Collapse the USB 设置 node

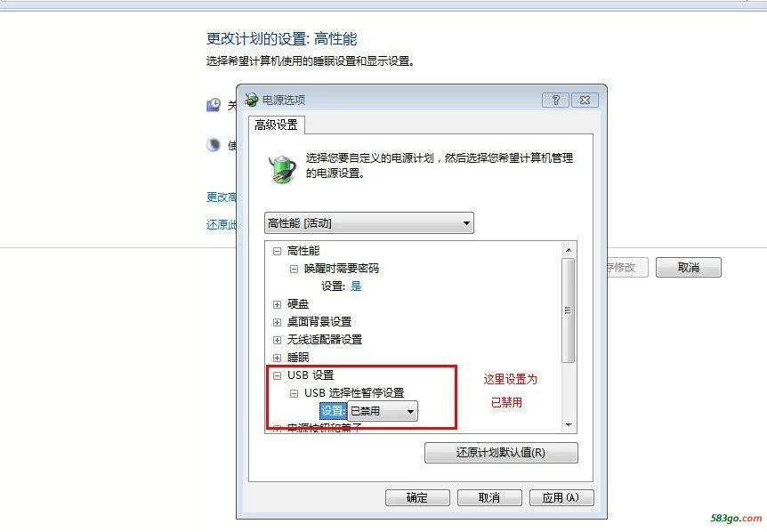point(277,375)
